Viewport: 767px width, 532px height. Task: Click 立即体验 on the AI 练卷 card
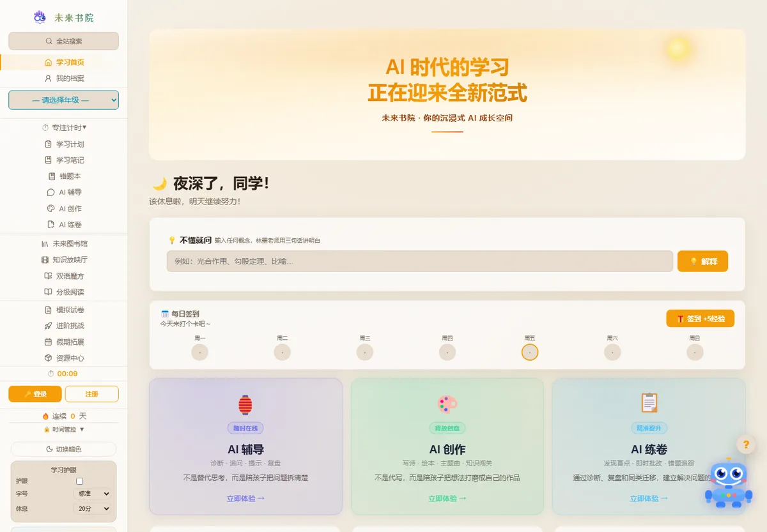[649, 499]
